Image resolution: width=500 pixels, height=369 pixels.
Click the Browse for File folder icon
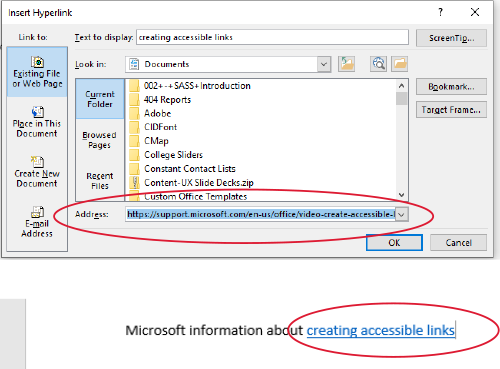[399, 64]
